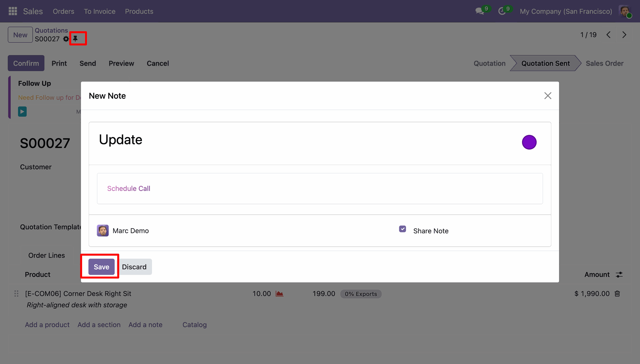The width and height of the screenshot is (640, 364).
Task: Go to next record with right chevron
Action: point(624,35)
